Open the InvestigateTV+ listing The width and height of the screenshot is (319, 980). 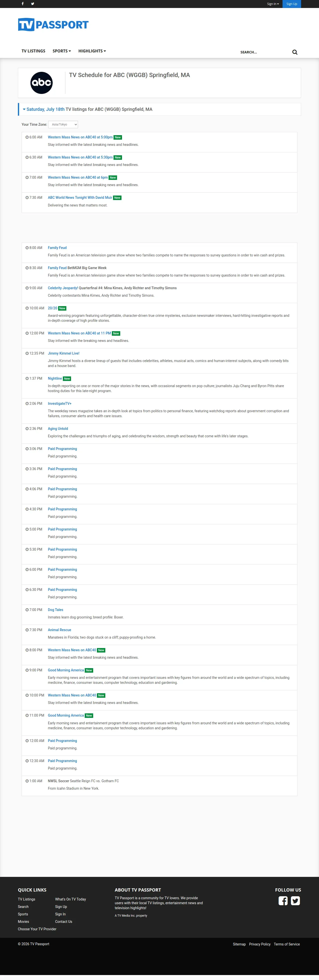point(60,404)
